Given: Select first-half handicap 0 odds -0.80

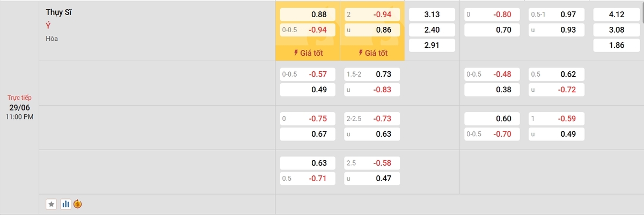Looking at the screenshot, I should click(x=492, y=14).
